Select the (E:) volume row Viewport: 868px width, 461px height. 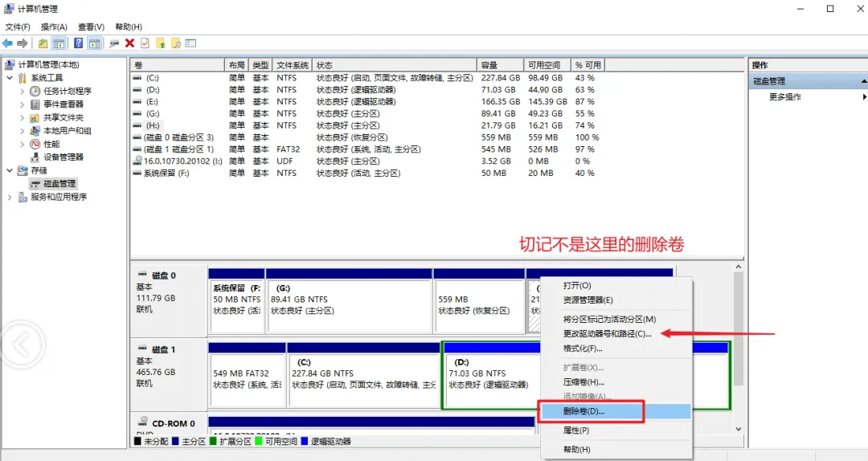pyautogui.click(x=366, y=102)
